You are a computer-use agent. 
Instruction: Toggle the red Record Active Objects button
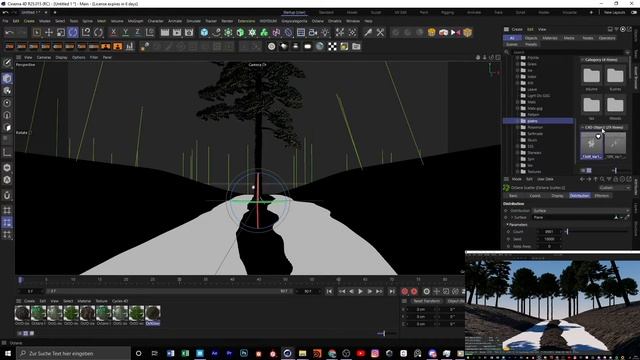(404, 291)
